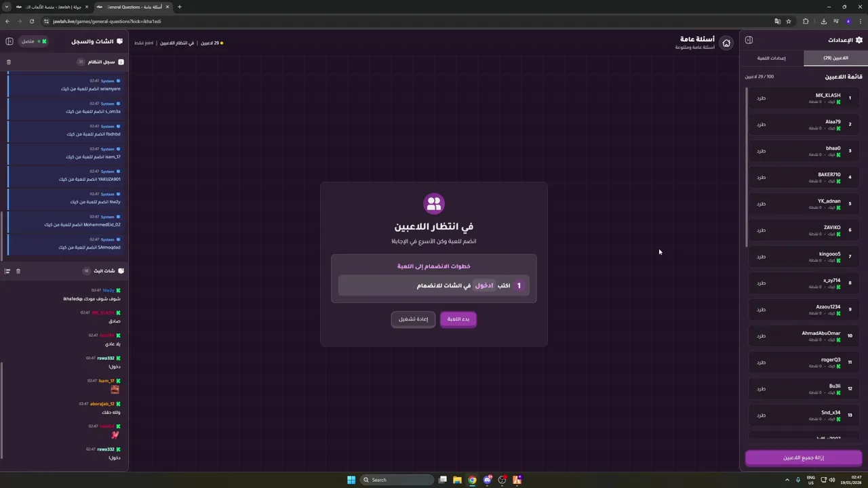Select the General Questions browser tab

132,7
